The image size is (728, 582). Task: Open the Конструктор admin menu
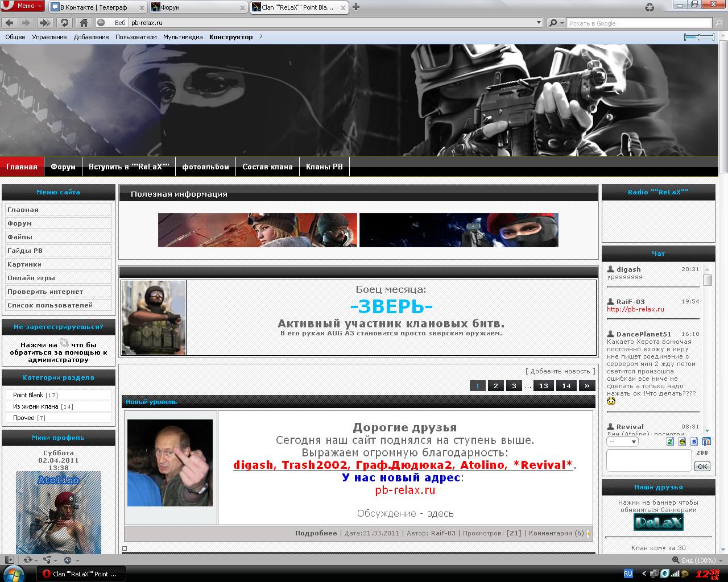point(231,37)
